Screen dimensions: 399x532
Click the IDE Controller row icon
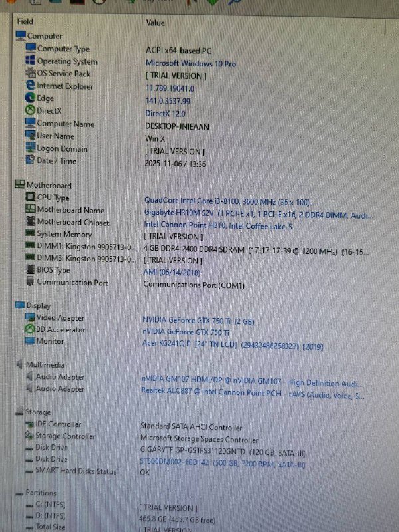pyautogui.click(x=30, y=424)
